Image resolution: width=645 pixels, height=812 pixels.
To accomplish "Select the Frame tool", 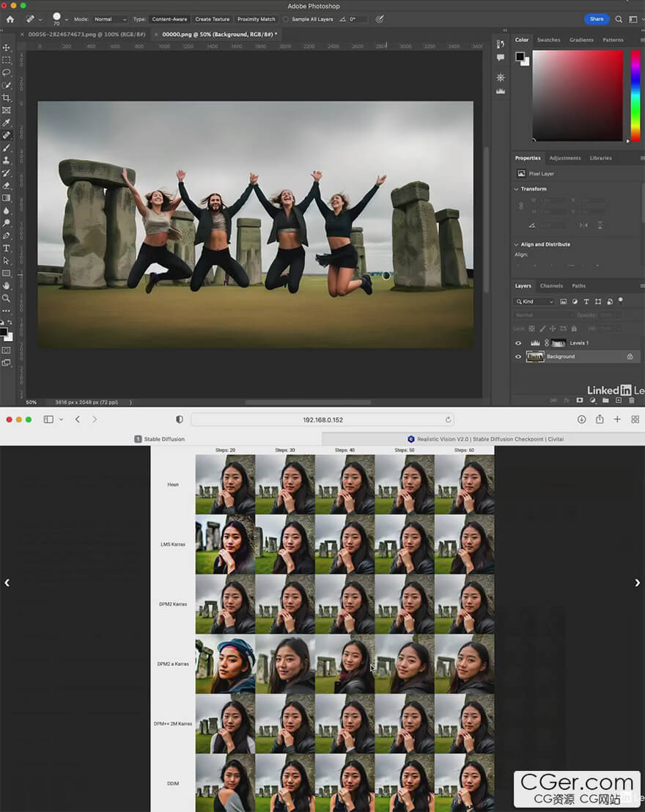I will coord(6,110).
